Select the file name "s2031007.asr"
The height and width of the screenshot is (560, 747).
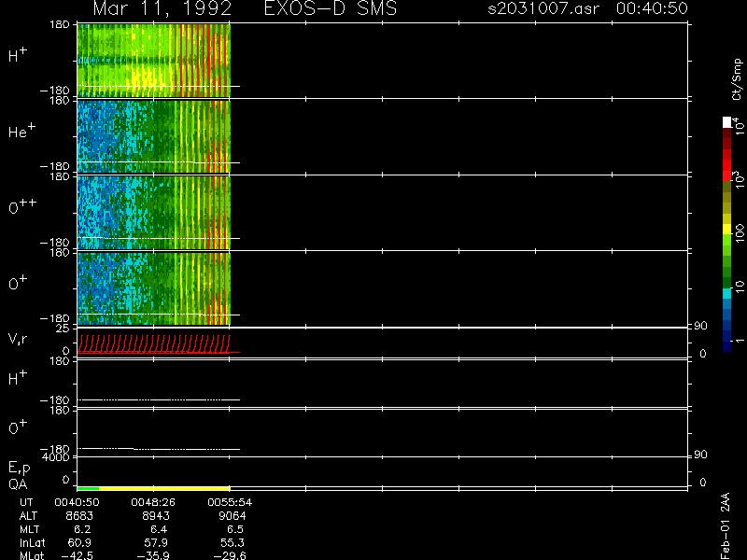(543, 8)
